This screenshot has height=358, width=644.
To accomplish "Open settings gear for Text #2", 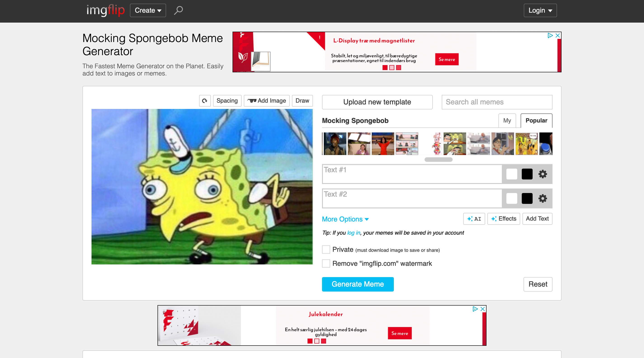I will [543, 198].
